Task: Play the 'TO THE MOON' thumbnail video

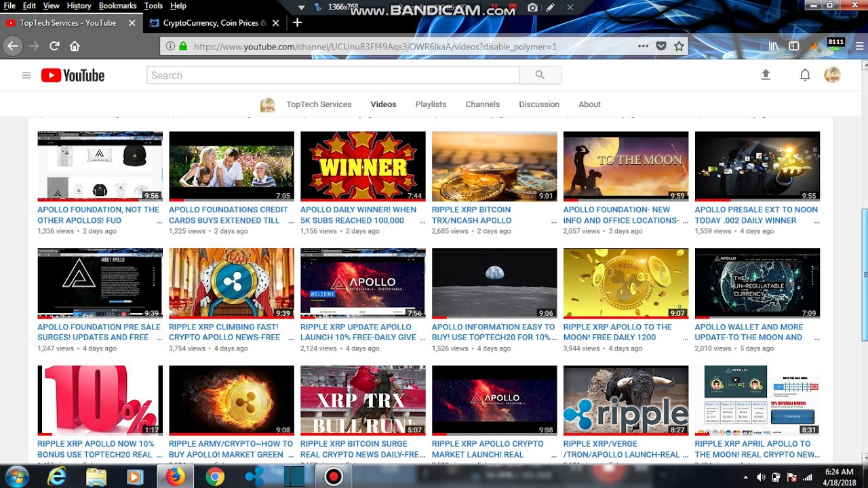Action: 626,166
